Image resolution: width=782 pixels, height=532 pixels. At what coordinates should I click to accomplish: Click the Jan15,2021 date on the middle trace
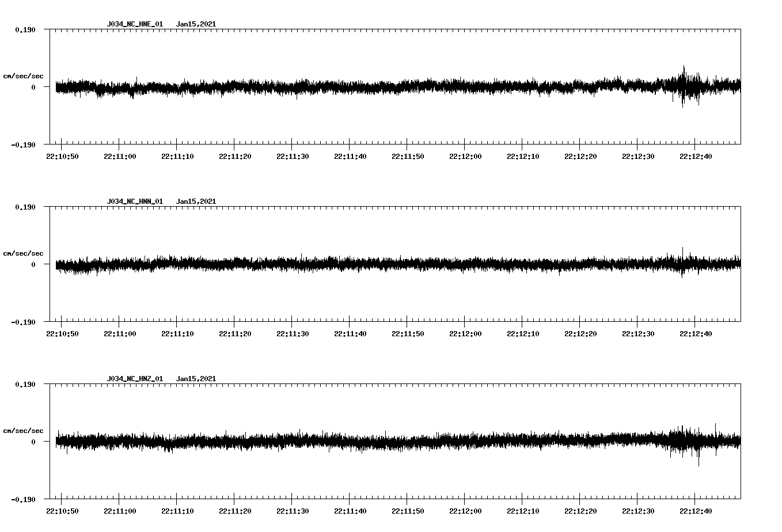click(x=196, y=201)
